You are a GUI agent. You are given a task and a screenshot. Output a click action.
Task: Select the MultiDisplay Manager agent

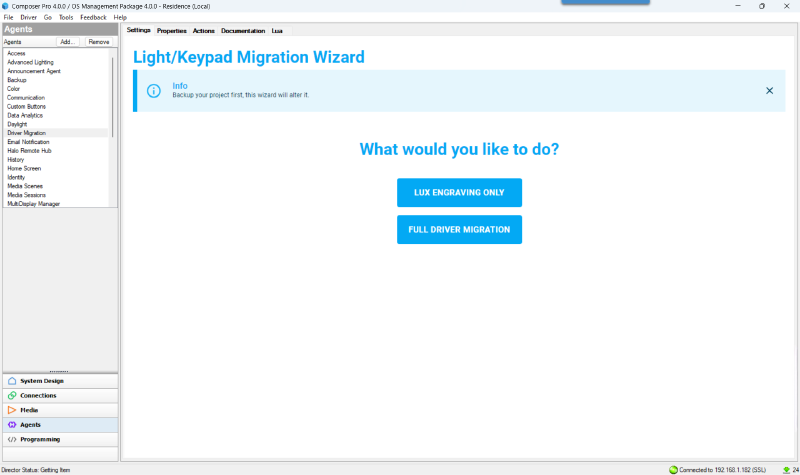coord(33,204)
